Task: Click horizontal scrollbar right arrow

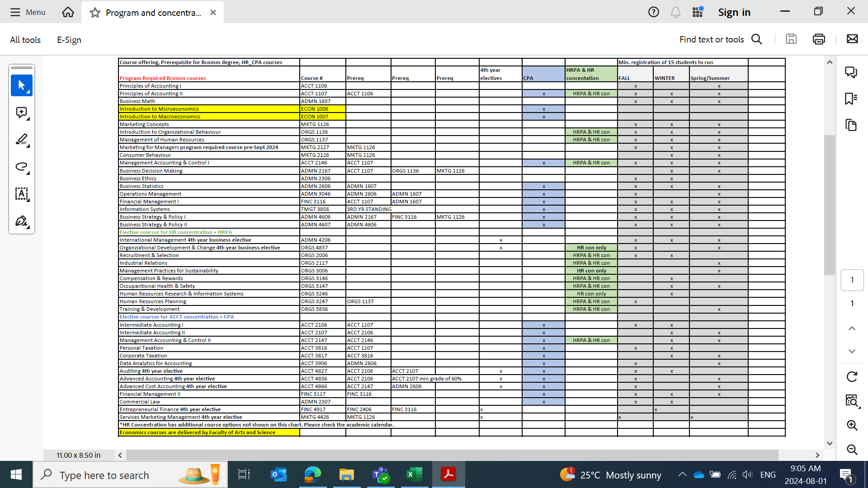Action: point(817,455)
